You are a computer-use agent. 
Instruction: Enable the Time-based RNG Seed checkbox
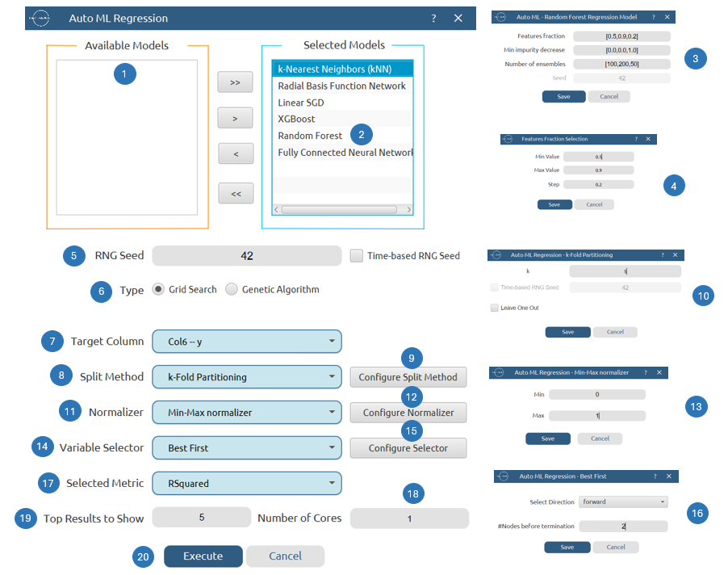click(x=356, y=255)
